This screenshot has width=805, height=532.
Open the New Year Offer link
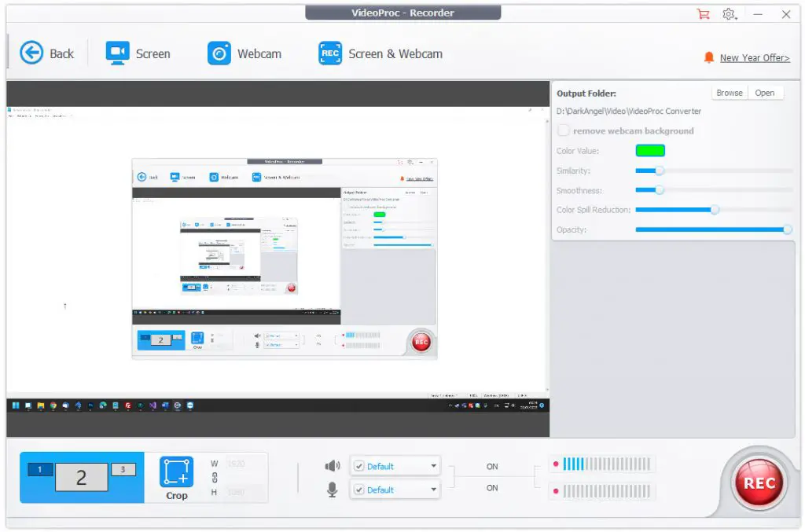click(755, 58)
